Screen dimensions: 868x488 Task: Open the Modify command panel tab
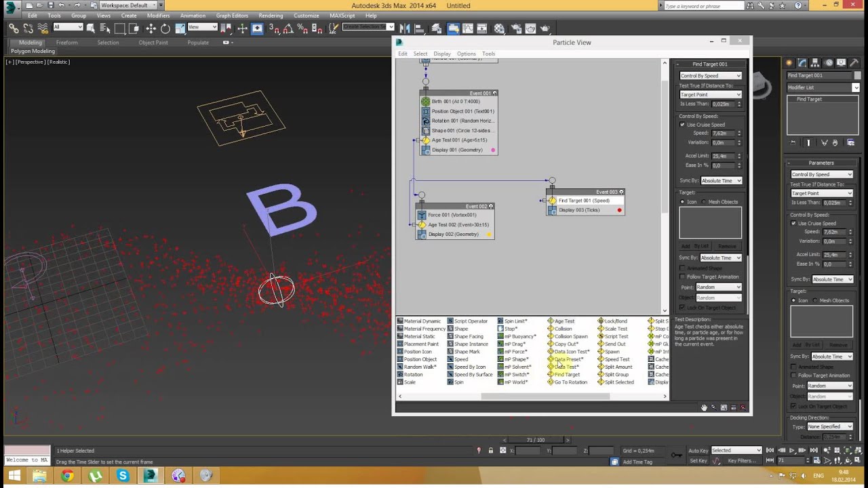pos(803,63)
